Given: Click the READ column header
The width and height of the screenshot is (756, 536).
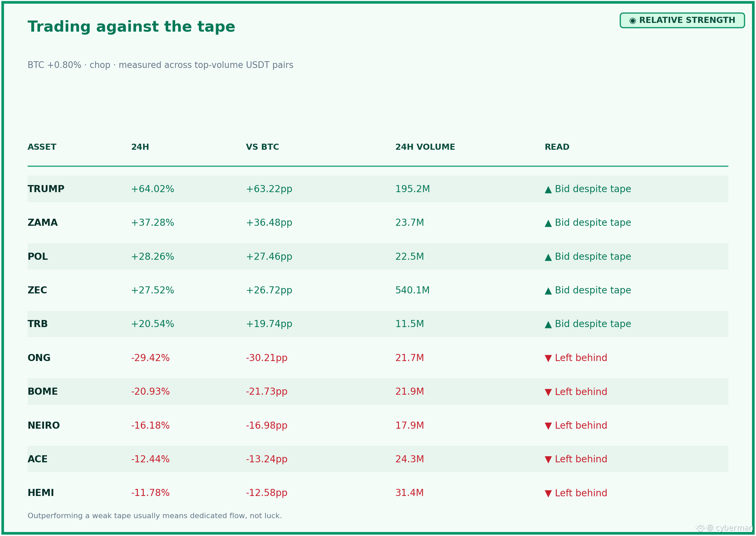Looking at the screenshot, I should (x=557, y=147).
